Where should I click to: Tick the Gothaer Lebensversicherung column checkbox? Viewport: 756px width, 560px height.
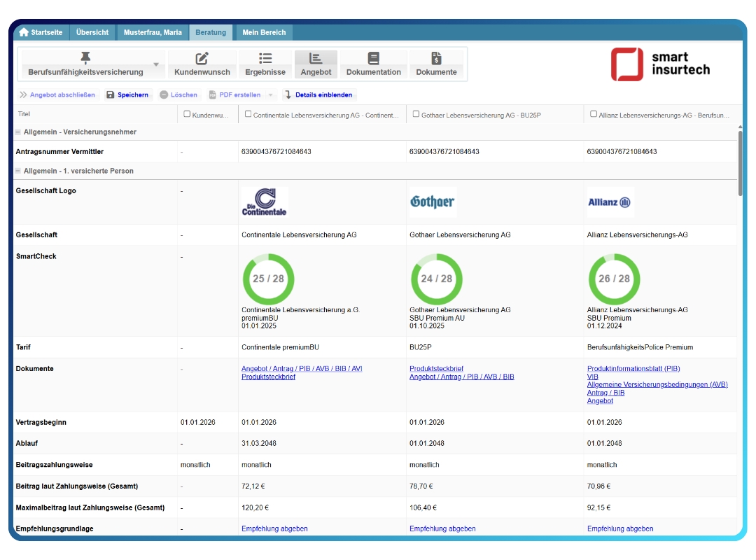[x=416, y=114]
